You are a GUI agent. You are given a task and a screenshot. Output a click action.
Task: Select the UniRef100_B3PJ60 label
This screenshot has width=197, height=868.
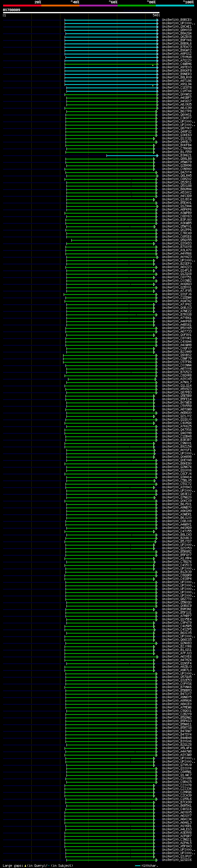[176, 220]
